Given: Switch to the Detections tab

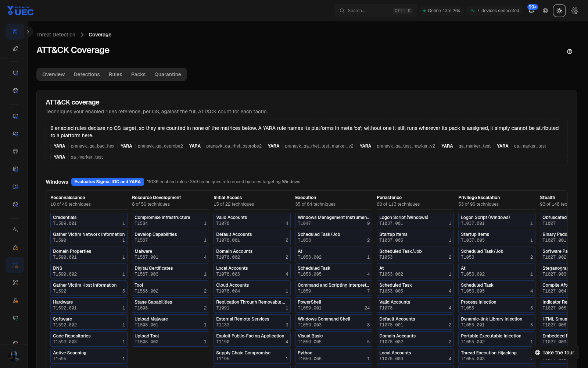Looking at the screenshot, I should (87, 74).
